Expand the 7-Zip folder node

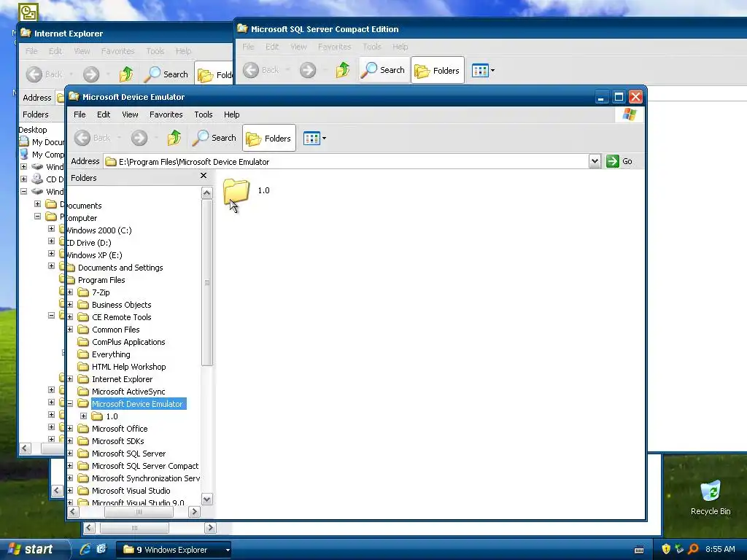click(70, 292)
